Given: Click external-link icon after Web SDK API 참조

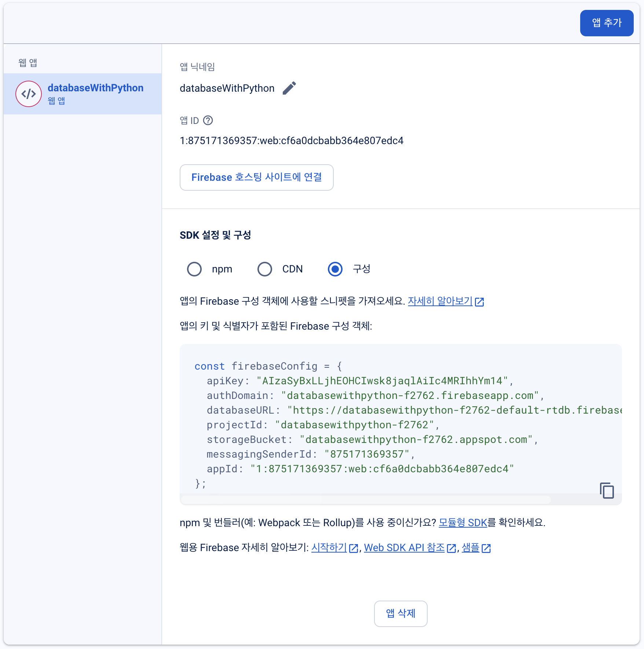Looking at the screenshot, I should (451, 548).
